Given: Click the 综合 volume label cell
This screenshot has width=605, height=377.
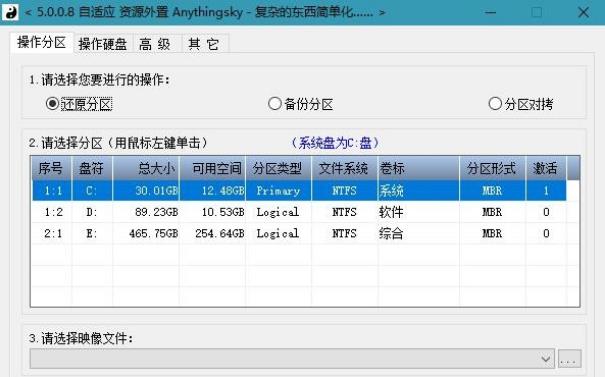Looking at the screenshot, I should tap(419, 233).
